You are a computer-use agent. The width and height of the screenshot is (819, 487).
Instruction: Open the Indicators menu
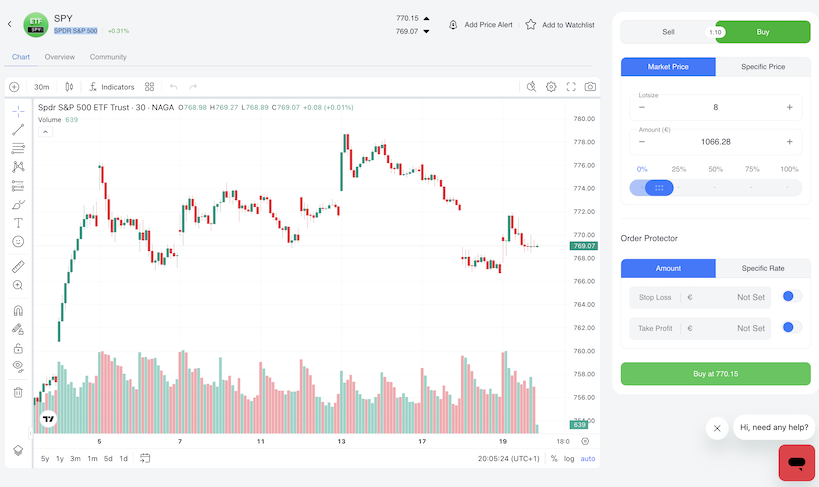[112, 87]
